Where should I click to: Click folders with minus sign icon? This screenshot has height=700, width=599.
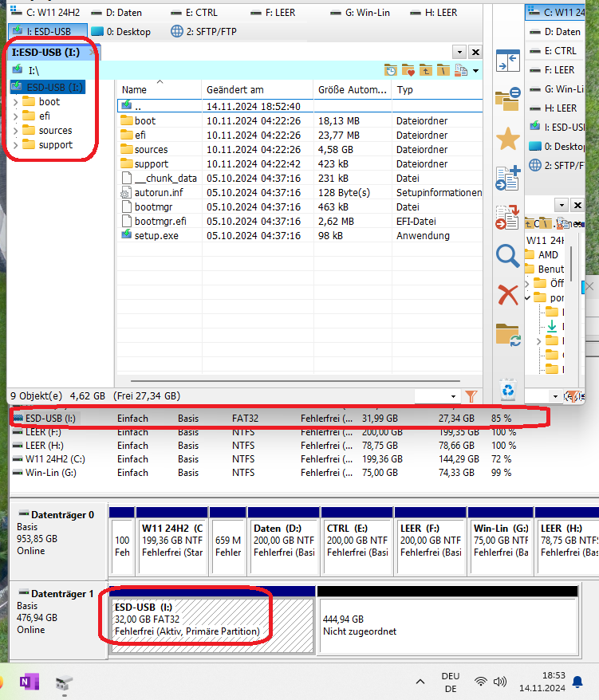(x=508, y=99)
